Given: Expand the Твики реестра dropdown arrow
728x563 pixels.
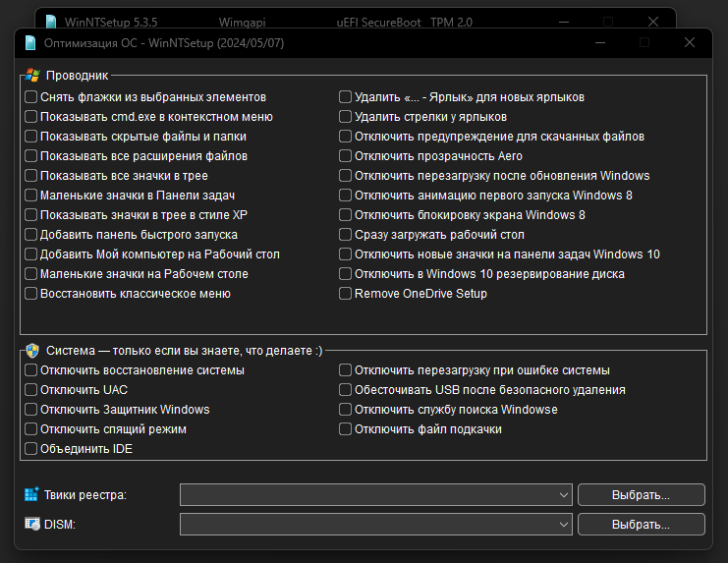Looking at the screenshot, I should (x=564, y=495).
